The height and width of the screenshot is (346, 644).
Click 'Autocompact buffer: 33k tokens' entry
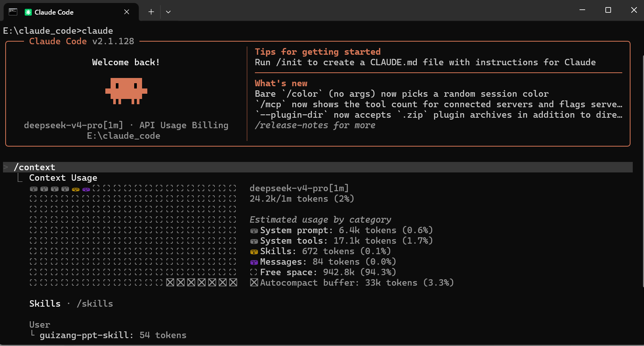pyautogui.click(x=357, y=283)
